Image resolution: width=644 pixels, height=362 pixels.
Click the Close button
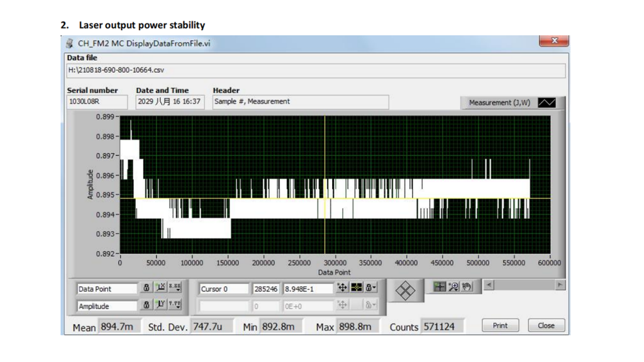[547, 326]
